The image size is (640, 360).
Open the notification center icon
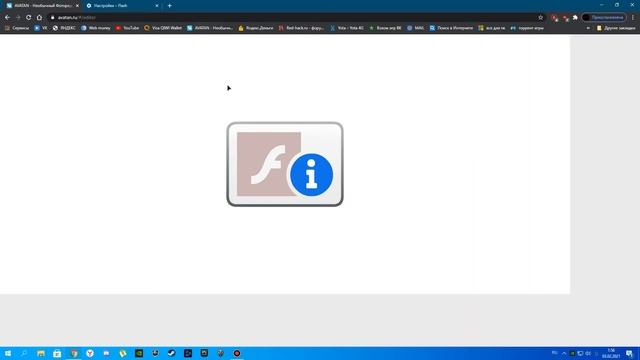pyautogui.click(x=630, y=353)
